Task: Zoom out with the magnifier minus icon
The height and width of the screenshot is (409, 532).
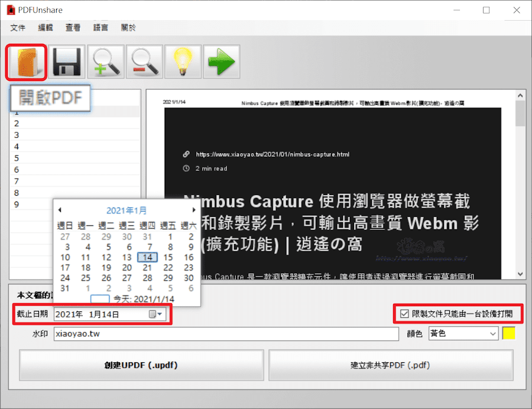Action: (x=144, y=61)
